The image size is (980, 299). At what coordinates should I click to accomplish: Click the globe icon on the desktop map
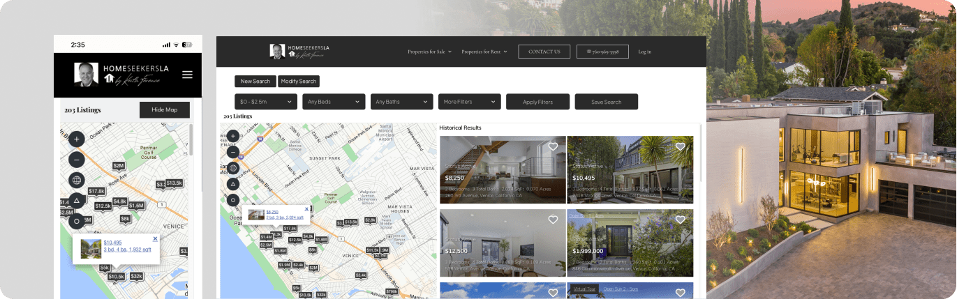[233, 168]
